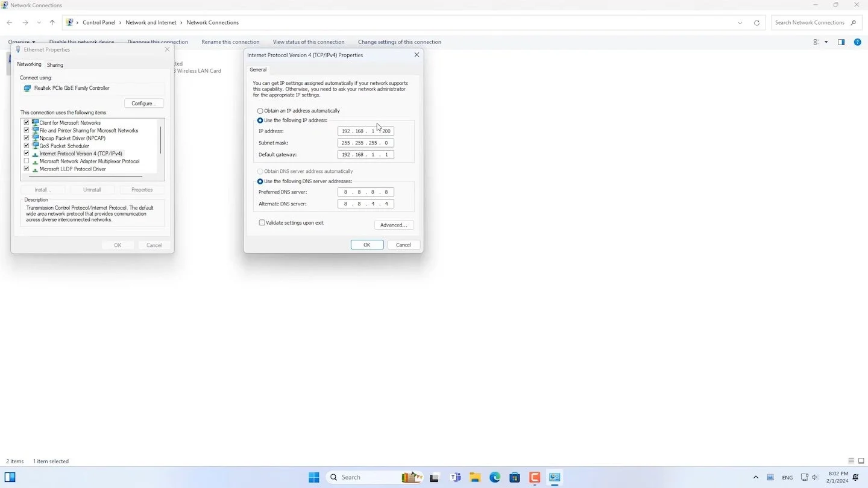The width and height of the screenshot is (868, 488).
Task: Open the view options dropdown arrow
Action: (x=826, y=42)
